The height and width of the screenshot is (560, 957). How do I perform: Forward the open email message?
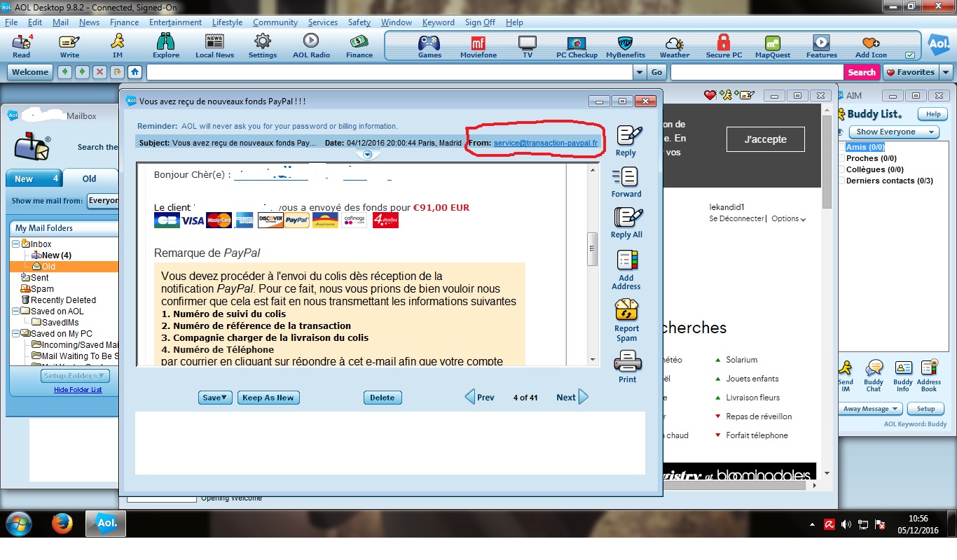pyautogui.click(x=626, y=182)
